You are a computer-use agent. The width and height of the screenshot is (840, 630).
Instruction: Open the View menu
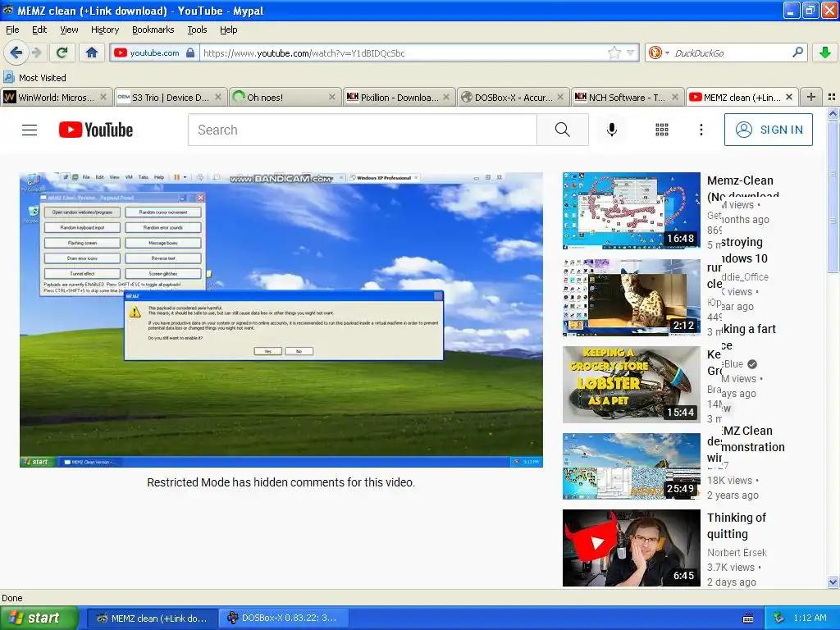click(x=69, y=30)
